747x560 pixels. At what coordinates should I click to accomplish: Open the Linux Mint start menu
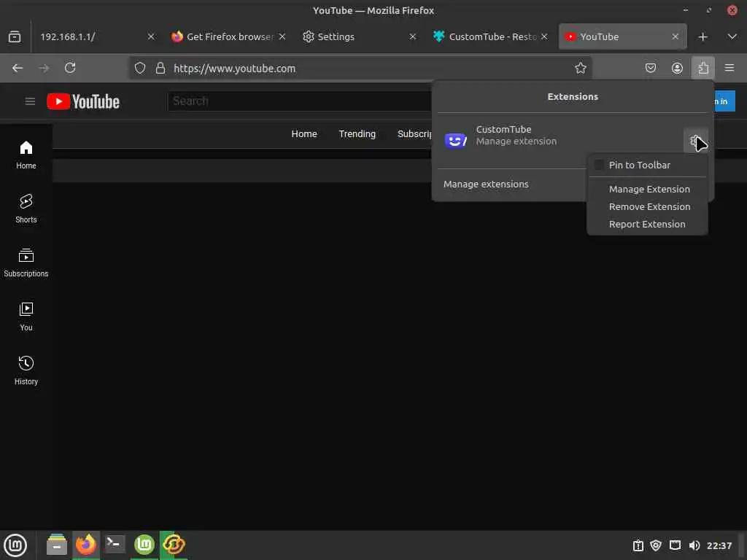click(x=15, y=545)
